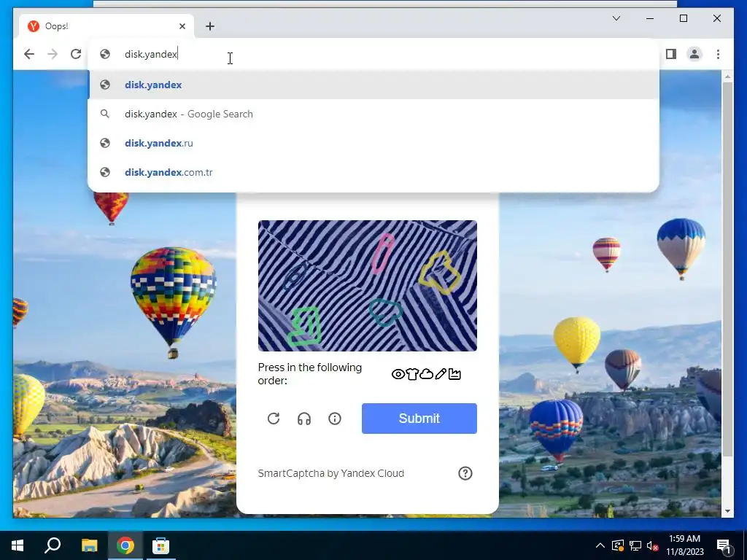The image size is (747, 560).
Task: Click the browser forward arrow
Action: (x=53, y=54)
